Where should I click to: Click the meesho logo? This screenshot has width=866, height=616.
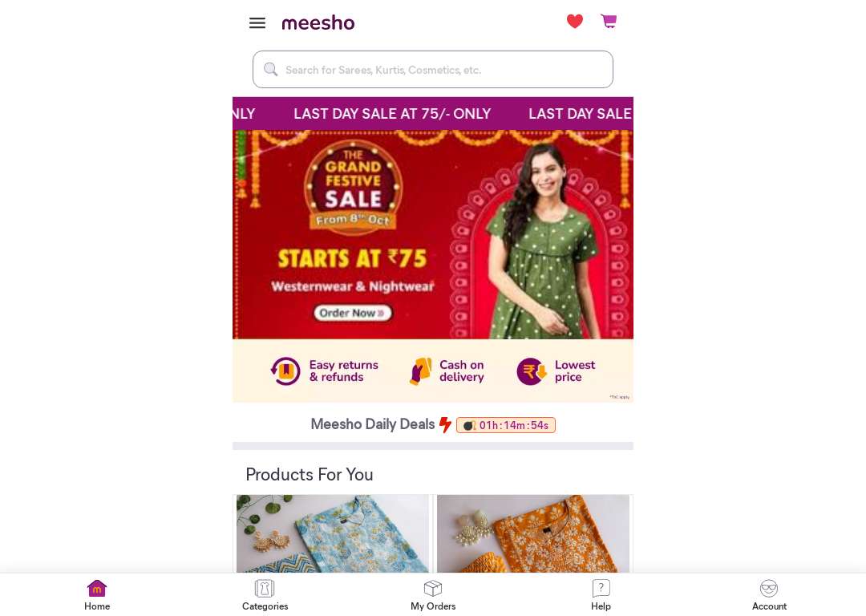318,22
